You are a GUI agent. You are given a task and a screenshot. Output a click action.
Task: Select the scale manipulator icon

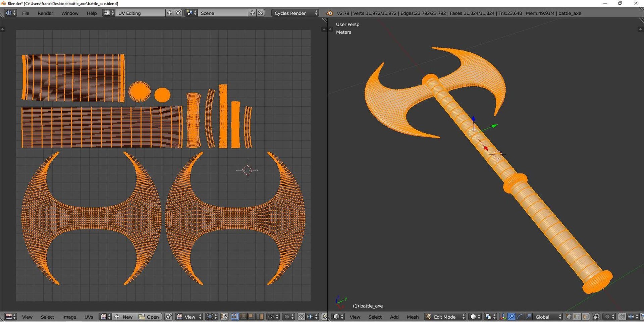[528, 317]
